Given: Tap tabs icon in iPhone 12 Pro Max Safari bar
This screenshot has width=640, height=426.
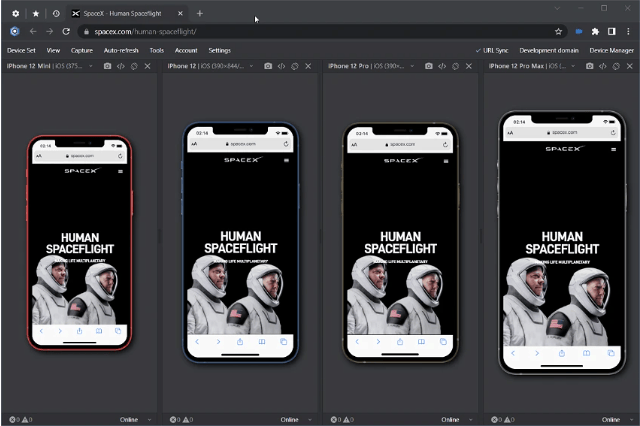Looking at the screenshot, I should tap(611, 353).
